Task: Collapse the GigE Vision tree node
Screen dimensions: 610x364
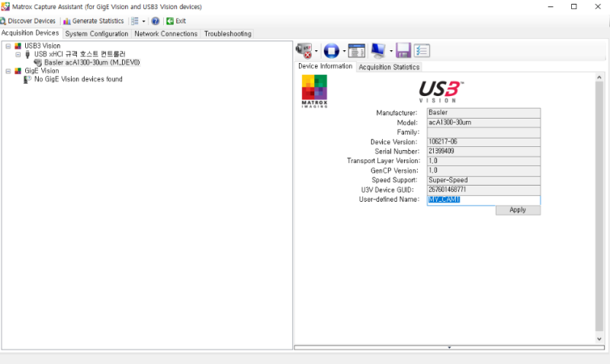Action: point(8,71)
